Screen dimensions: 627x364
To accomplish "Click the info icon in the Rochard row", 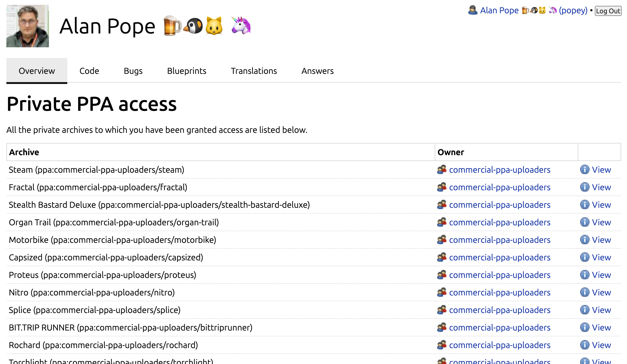I will 584,345.
